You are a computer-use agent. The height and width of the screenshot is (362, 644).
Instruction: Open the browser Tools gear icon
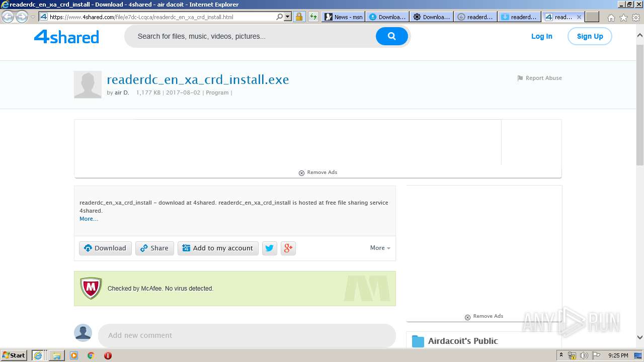(636, 18)
